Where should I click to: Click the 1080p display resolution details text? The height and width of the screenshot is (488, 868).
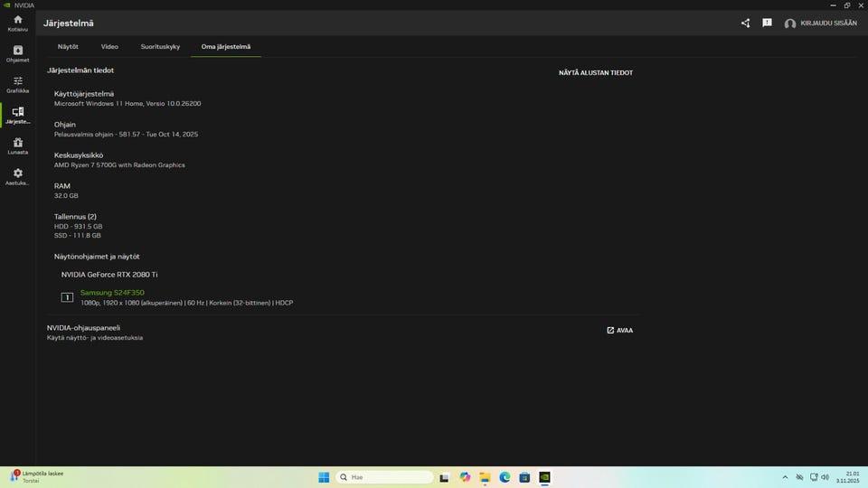point(186,303)
